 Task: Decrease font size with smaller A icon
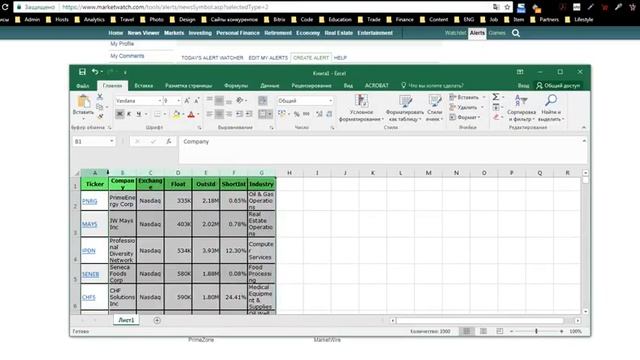[196, 100]
